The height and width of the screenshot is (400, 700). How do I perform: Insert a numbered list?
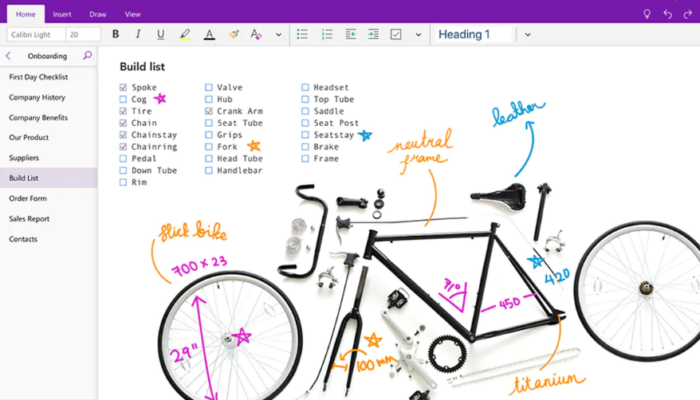pos(326,34)
